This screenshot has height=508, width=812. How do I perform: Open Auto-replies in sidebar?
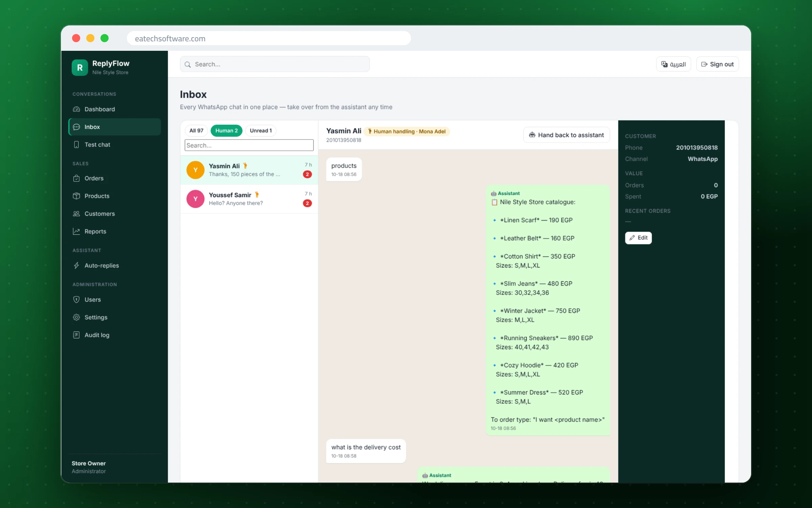(x=114, y=266)
